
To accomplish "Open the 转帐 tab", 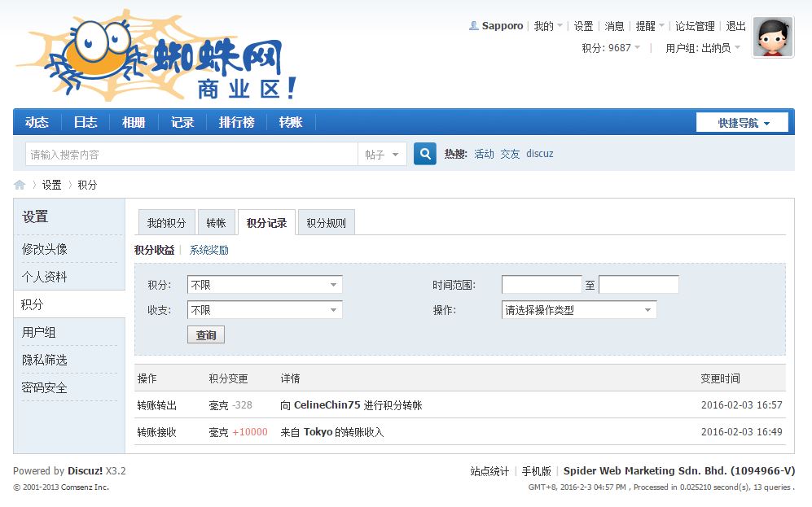I will (x=216, y=223).
